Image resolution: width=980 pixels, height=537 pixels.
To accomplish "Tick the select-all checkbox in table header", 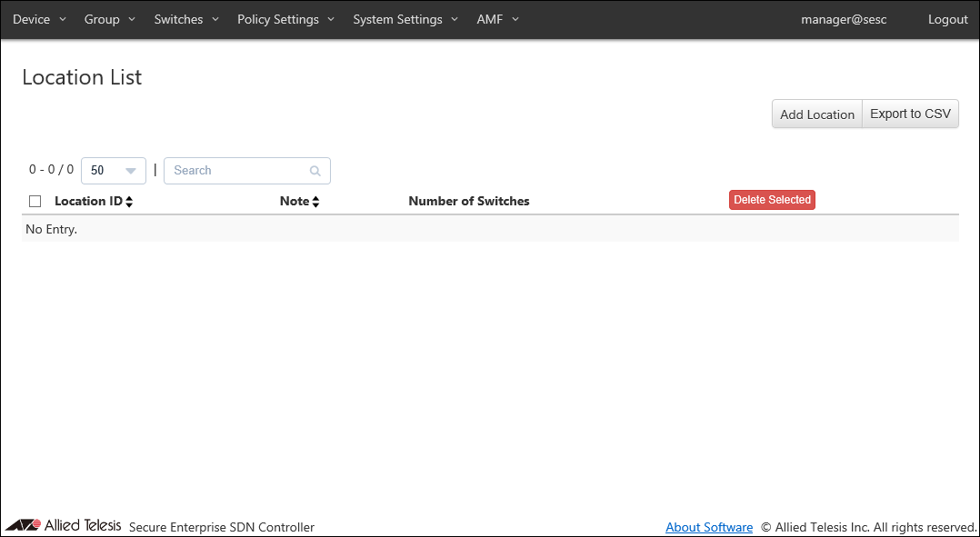I will 35,201.
